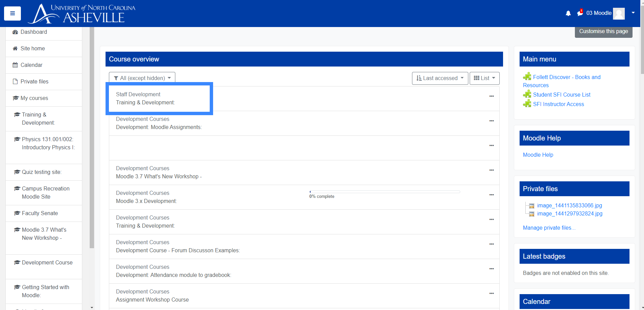The height and width of the screenshot is (310, 644).
Task: Expand the user menu dropdown arrow
Action: [x=633, y=13]
